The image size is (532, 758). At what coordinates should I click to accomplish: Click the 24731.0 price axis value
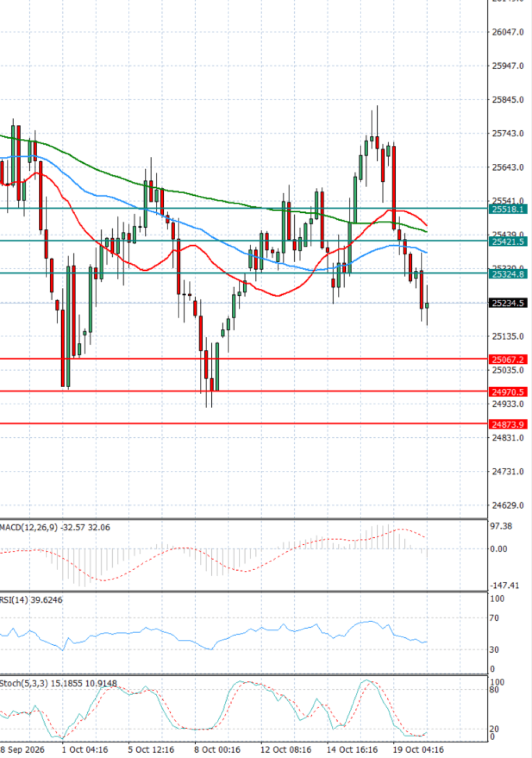click(x=508, y=472)
